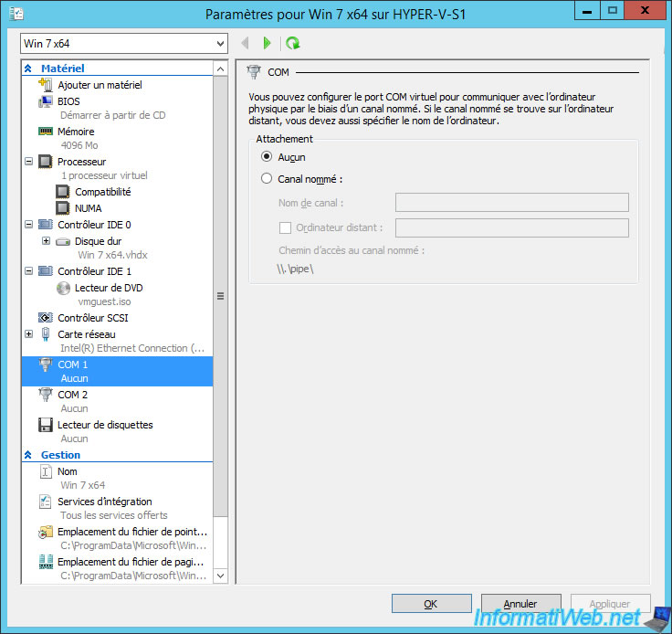Image resolution: width=672 pixels, height=634 pixels.
Task: Select the Lecteur de DVD disc icon
Action: (63, 288)
